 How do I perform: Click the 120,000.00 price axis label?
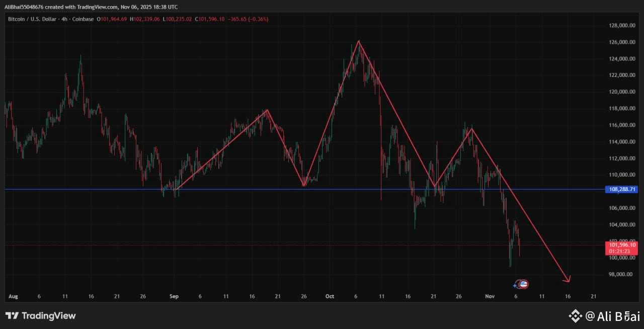pyautogui.click(x=622, y=92)
